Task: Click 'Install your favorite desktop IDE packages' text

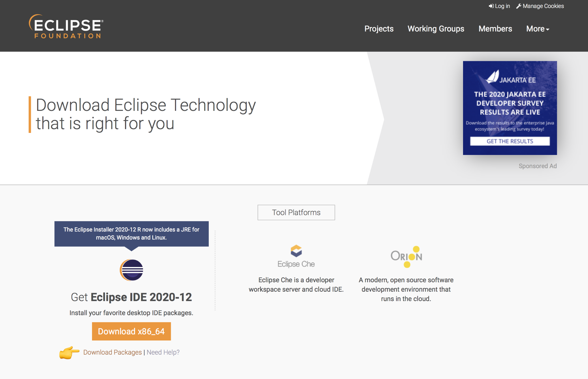Action: (x=131, y=313)
